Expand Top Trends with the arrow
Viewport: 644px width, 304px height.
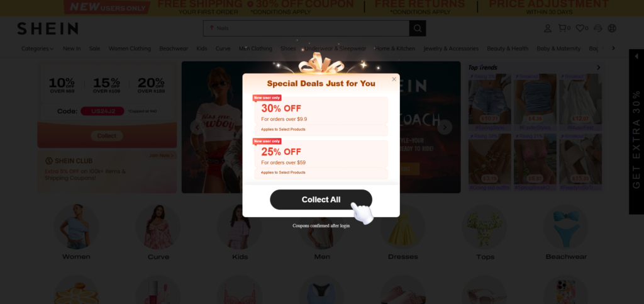599,67
